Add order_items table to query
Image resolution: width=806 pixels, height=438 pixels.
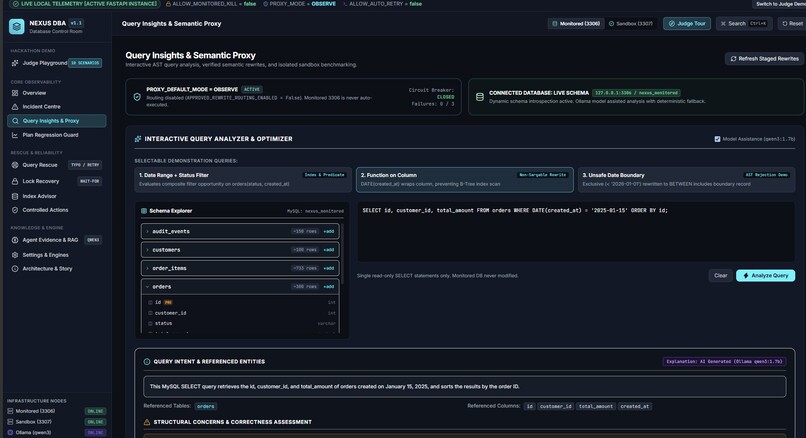[329, 268]
